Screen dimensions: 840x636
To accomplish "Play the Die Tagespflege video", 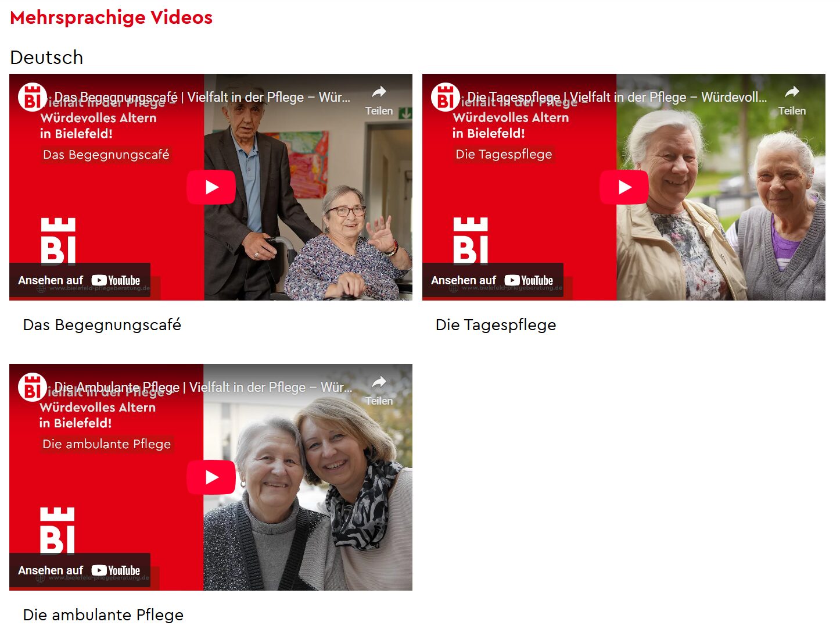I will pyautogui.click(x=624, y=187).
